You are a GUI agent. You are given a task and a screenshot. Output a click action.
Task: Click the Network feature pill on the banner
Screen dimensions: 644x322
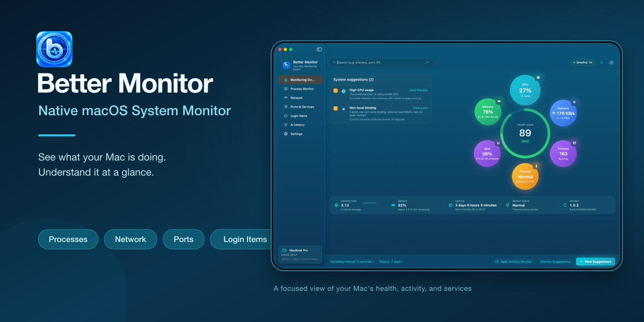(x=130, y=239)
